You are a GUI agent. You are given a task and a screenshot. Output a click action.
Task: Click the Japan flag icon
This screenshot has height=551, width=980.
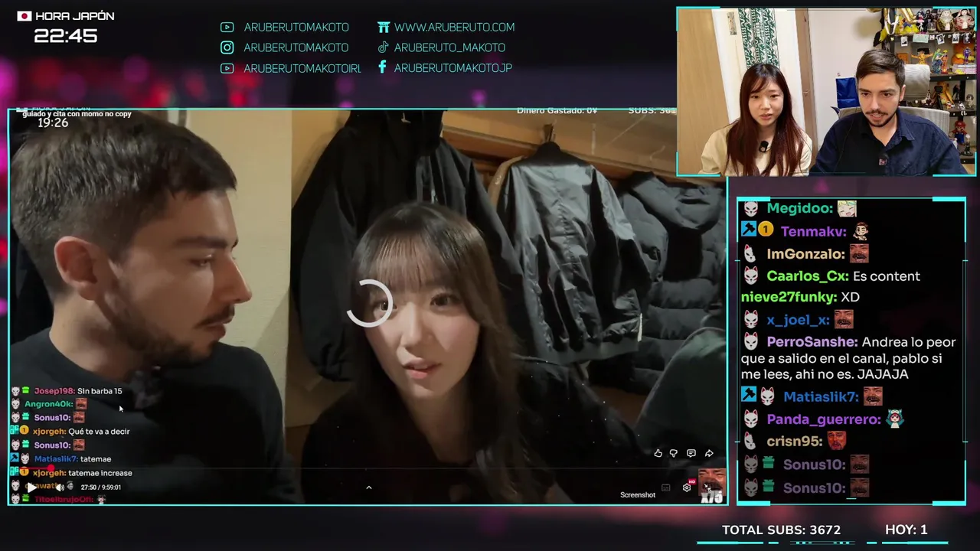[24, 16]
